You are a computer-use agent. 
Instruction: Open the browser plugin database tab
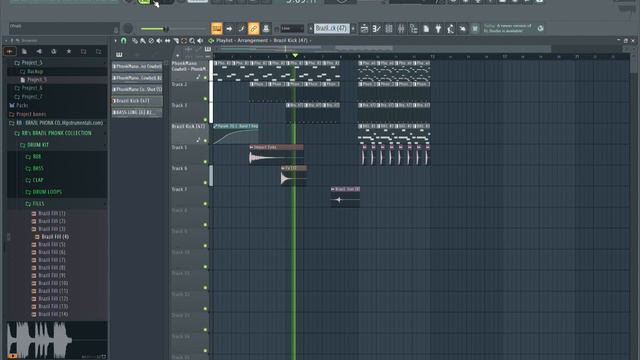click(x=53, y=51)
